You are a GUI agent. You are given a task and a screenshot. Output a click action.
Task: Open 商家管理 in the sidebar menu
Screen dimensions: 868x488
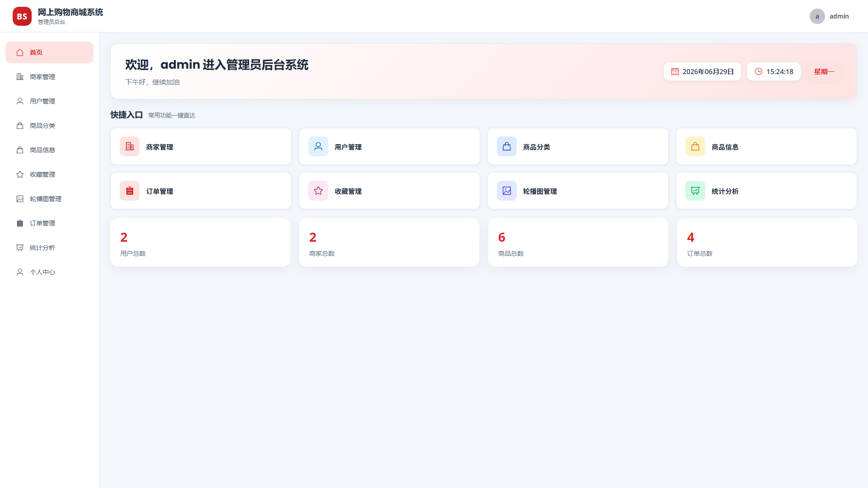tap(50, 77)
